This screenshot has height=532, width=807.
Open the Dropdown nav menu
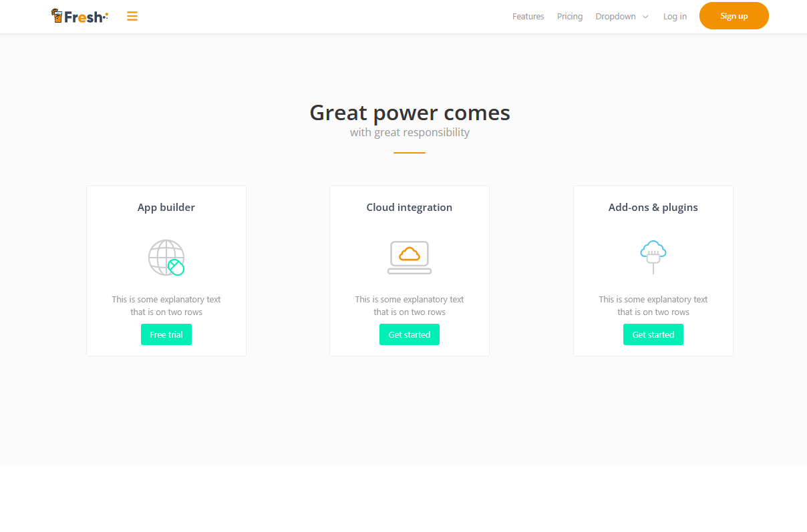[615, 17]
